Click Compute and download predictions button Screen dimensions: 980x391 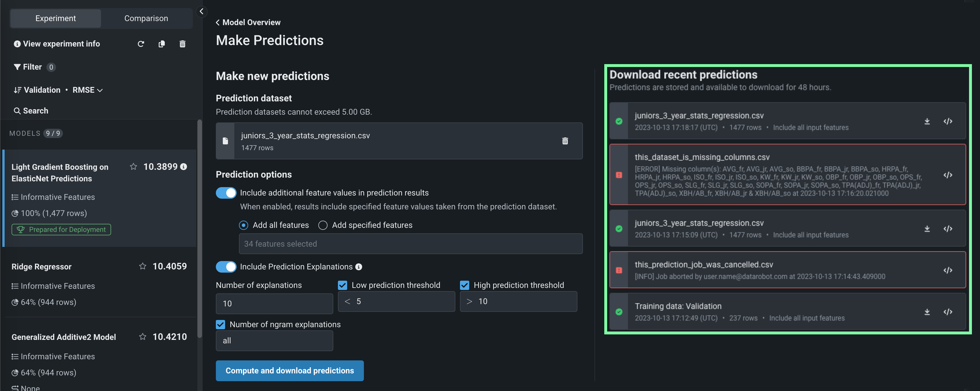289,370
